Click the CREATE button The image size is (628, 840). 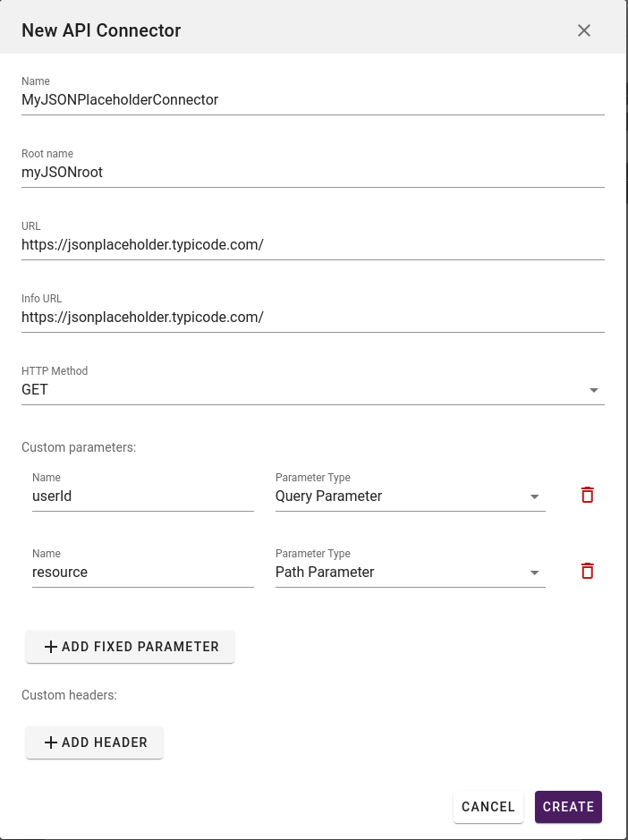click(568, 806)
